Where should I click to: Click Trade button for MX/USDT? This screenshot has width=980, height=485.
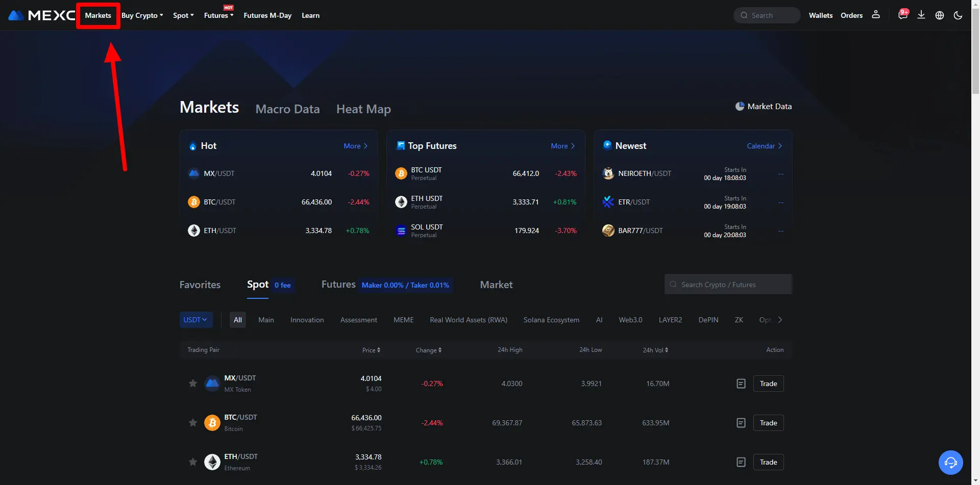pyautogui.click(x=768, y=384)
